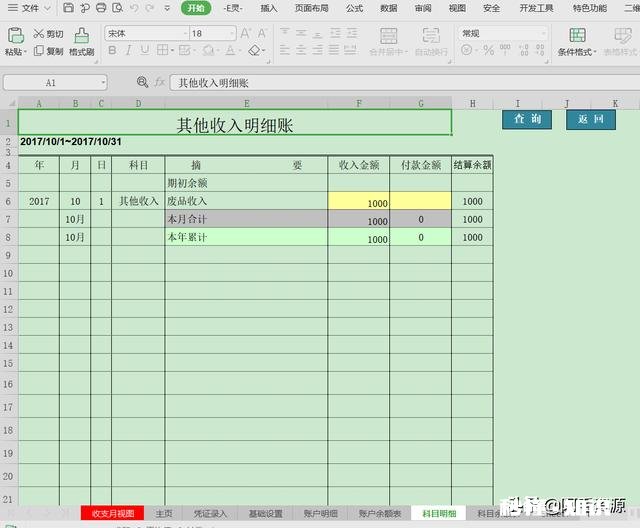Viewport: 640px width, 528px height.
Task: Open the 收支月视图 sheet tab
Action: (113, 513)
